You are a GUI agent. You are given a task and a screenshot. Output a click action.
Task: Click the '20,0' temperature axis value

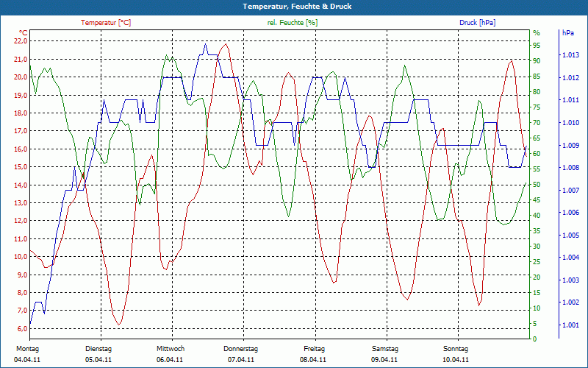(x=21, y=77)
